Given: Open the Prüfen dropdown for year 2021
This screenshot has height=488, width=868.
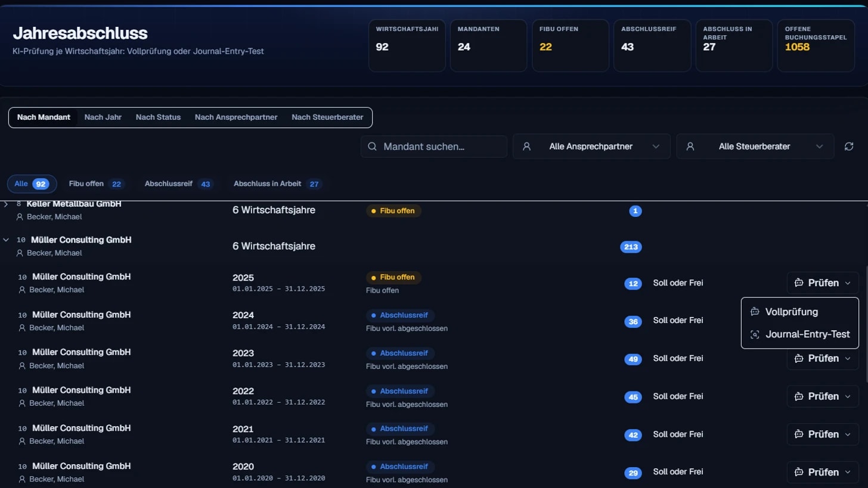Looking at the screenshot, I should [x=823, y=434].
